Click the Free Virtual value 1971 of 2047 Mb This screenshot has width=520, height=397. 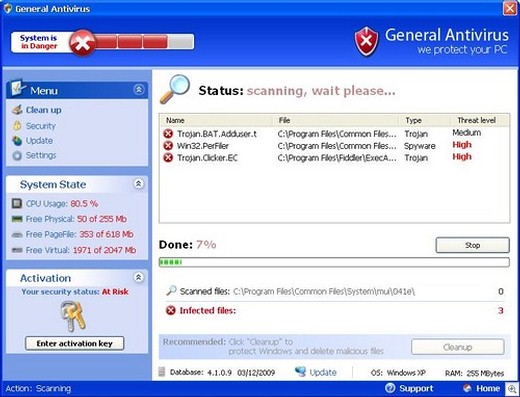tap(104, 250)
